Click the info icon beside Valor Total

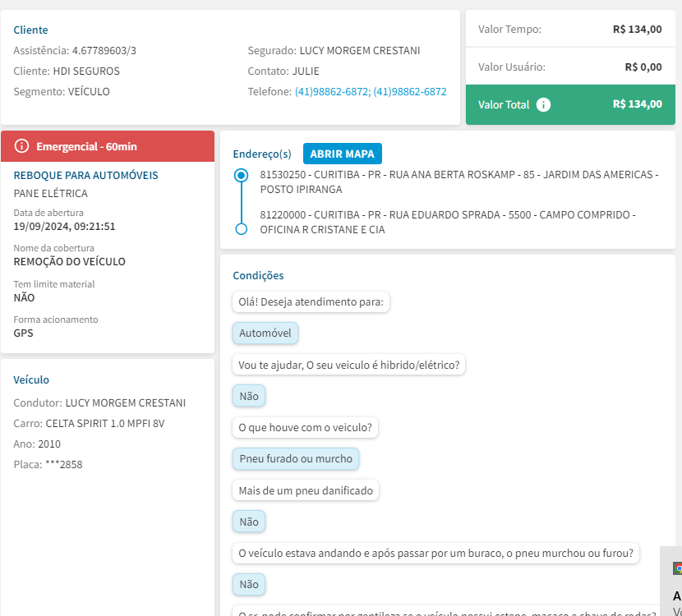[543, 105]
